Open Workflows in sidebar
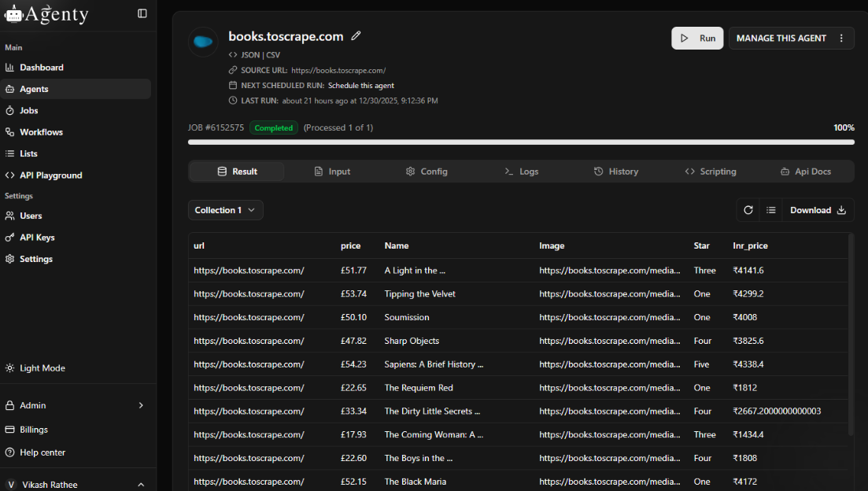The image size is (868, 491). [41, 132]
